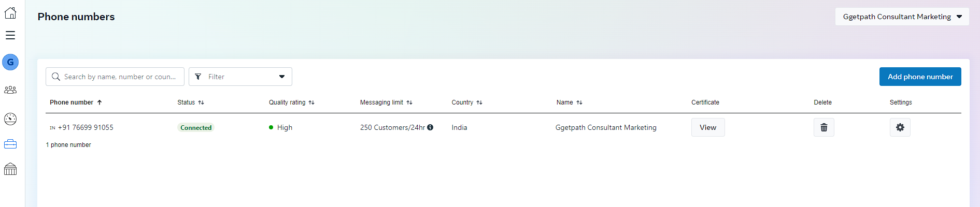Viewport: 980px width, 207px height.
Task: Open the bank building icon in sidebar
Action: pyautogui.click(x=10, y=169)
